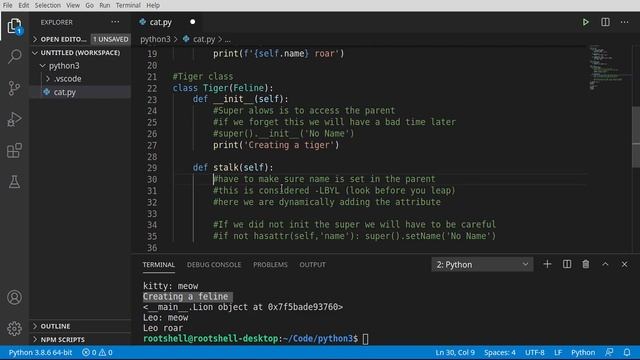Kill terminal with trash icon

[x=586, y=264]
